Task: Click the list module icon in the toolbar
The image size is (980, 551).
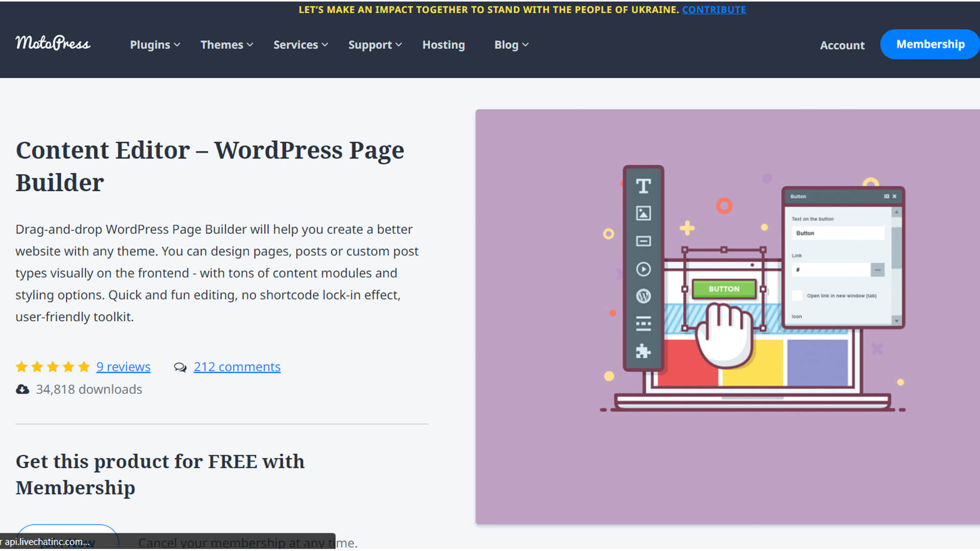Action: (643, 323)
